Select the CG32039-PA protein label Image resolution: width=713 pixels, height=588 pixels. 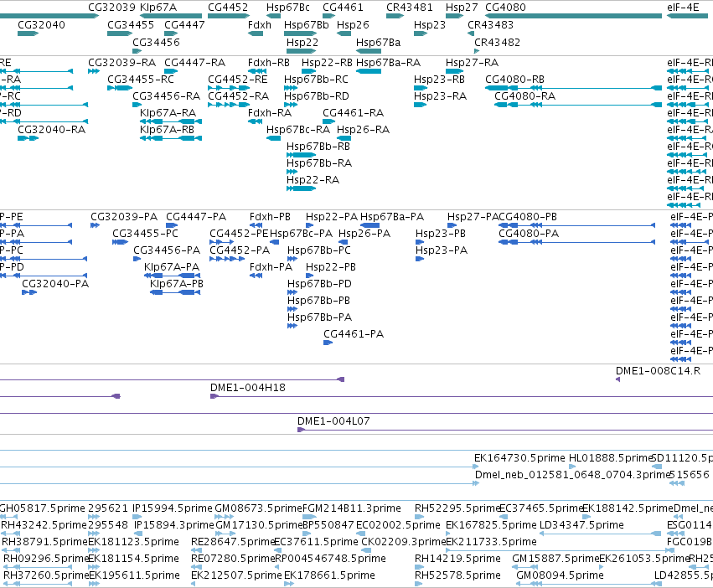click(124, 216)
